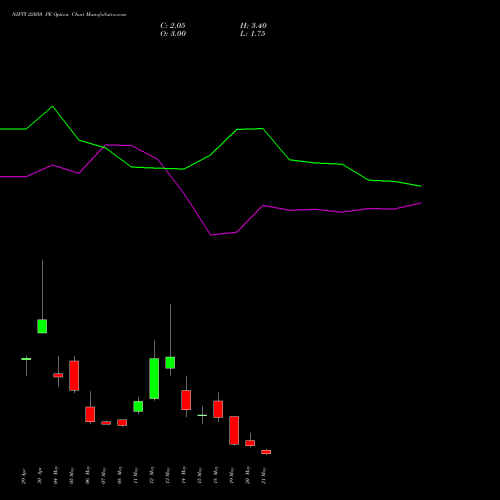Select the green candle above 11 May
This screenshot has width=500, height=500.
click(138, 406)
